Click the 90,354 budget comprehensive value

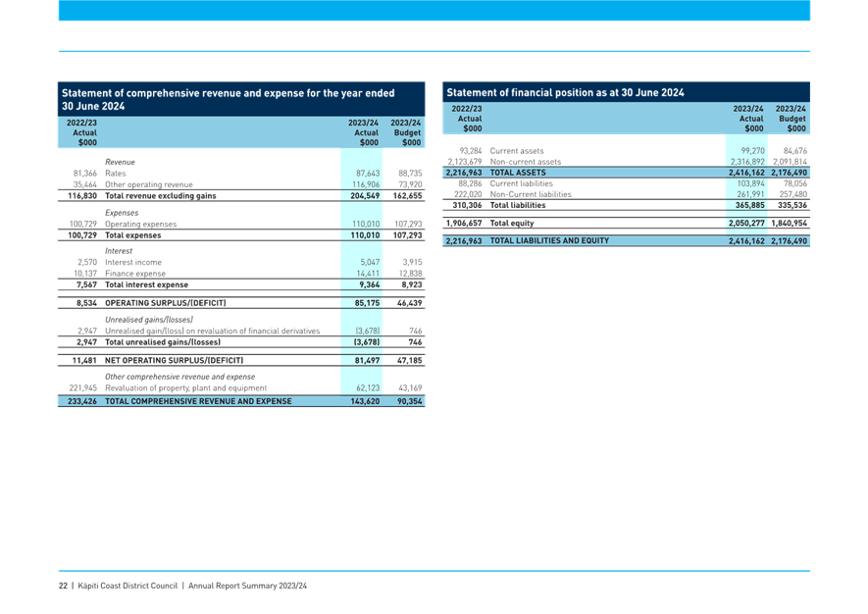[x=410, y=401]
